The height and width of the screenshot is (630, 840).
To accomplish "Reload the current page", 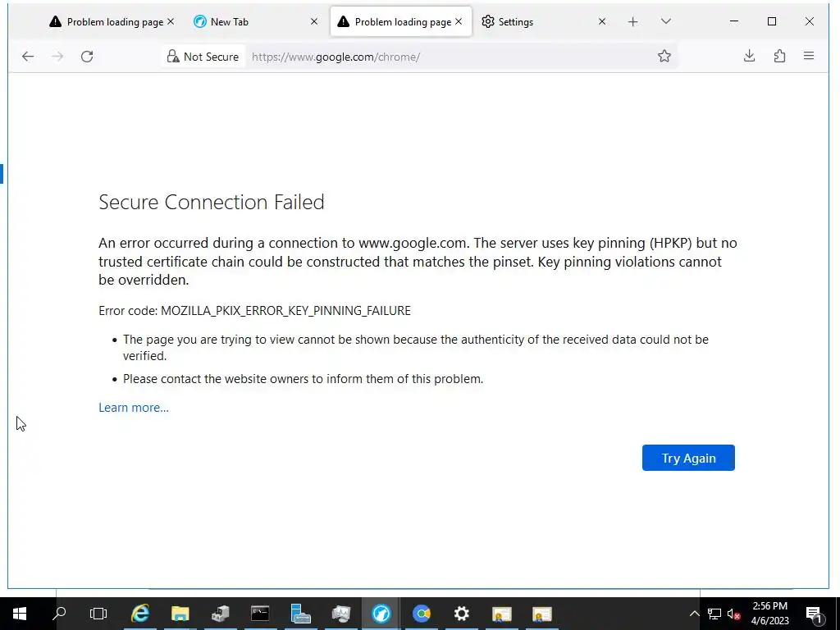I will (87, 57).
